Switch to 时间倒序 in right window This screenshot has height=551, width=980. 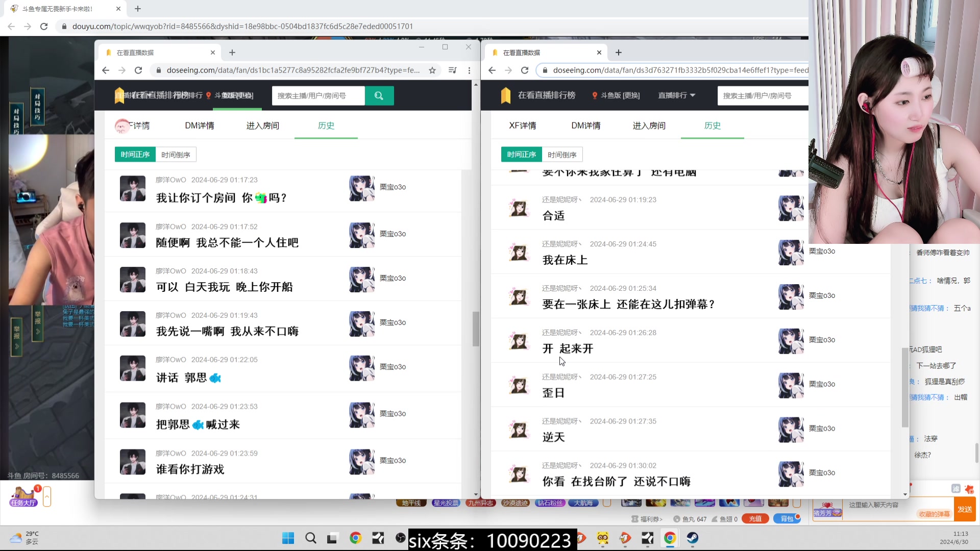tap(562, 155)
